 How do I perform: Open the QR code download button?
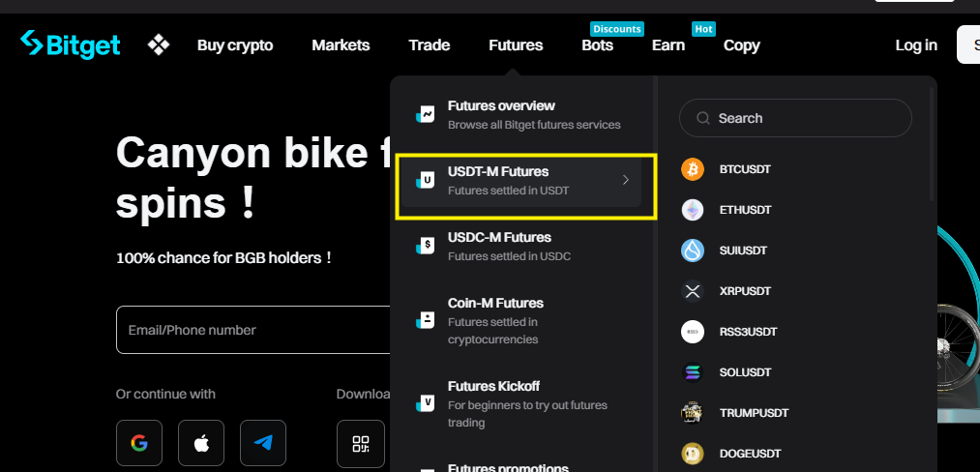[x=361, y=443]
